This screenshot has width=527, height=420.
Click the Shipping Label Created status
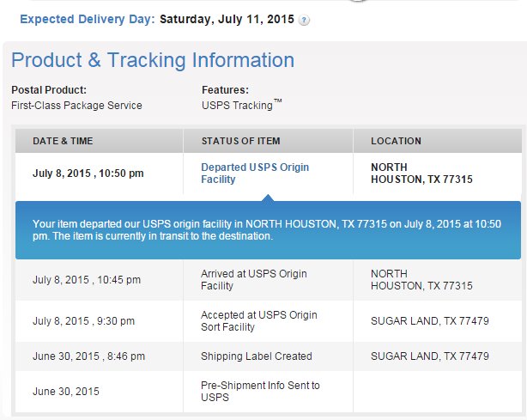[x=257, y=356]
